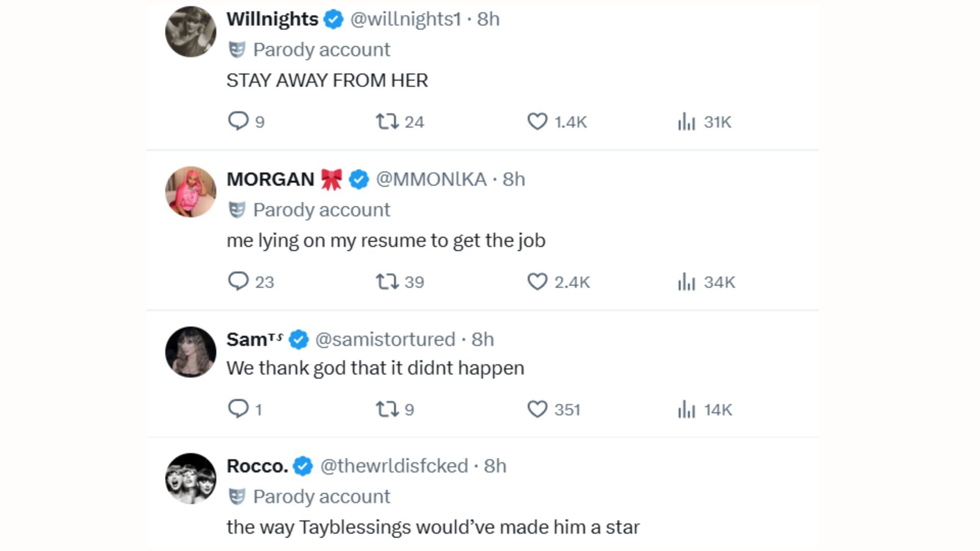The image size is (980, 551).
Task: Click the Rocco. display name
Action: click(257, 466)
